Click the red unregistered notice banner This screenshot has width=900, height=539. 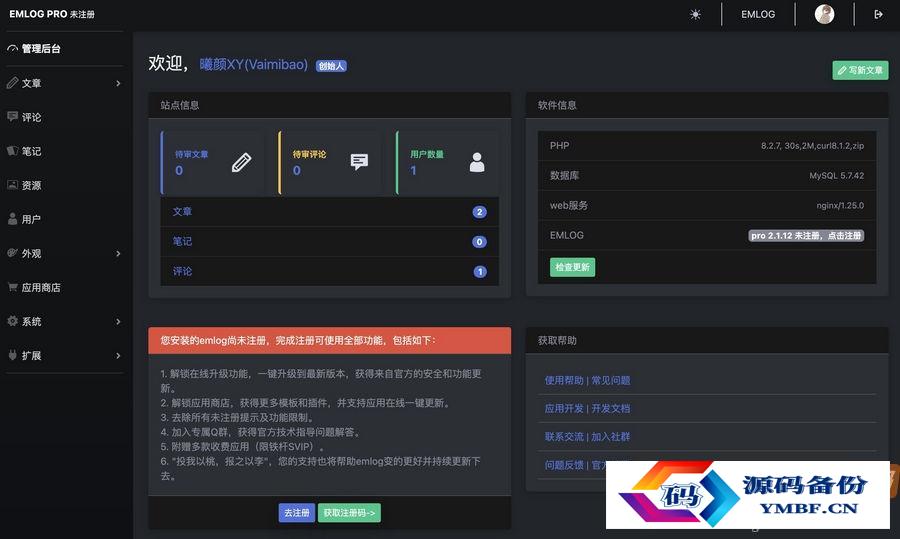pyautogui.click(x=329, y=340)
